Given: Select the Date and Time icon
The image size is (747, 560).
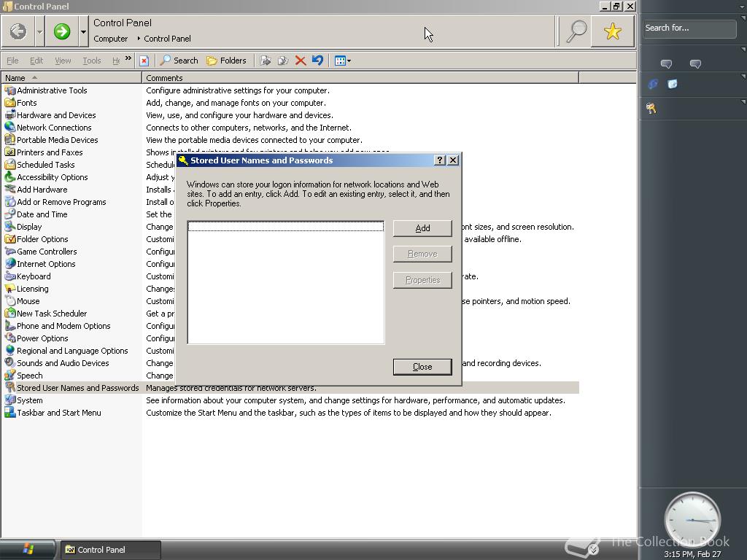Looking at the screenshot, I should coord(10,214).
